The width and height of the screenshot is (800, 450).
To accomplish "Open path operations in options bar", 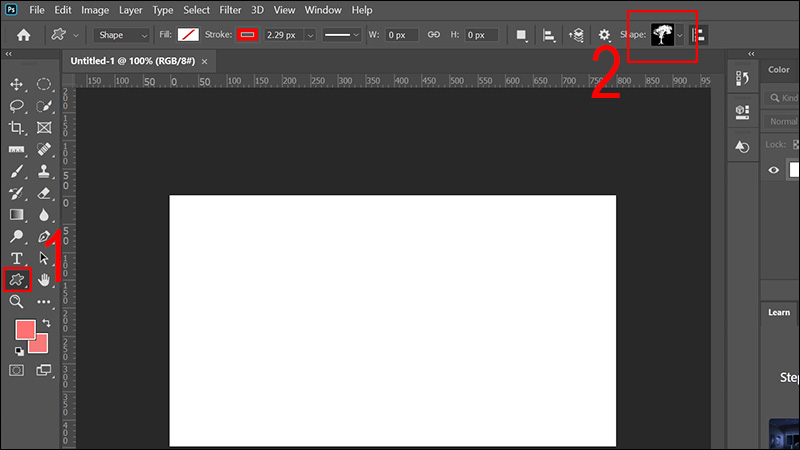I will pos(521,35).
